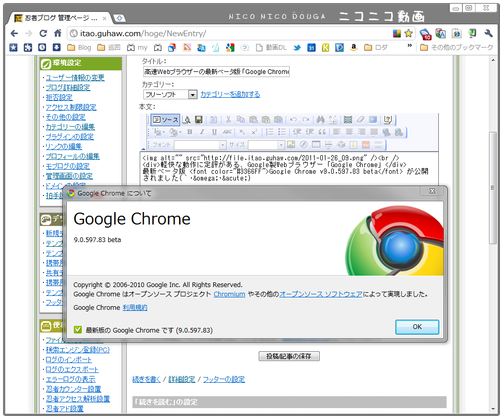Click the Insert Link globe-chain icon
Viewport: 504px width, 420px height.
pyautogui.click(x=387, y=132)
